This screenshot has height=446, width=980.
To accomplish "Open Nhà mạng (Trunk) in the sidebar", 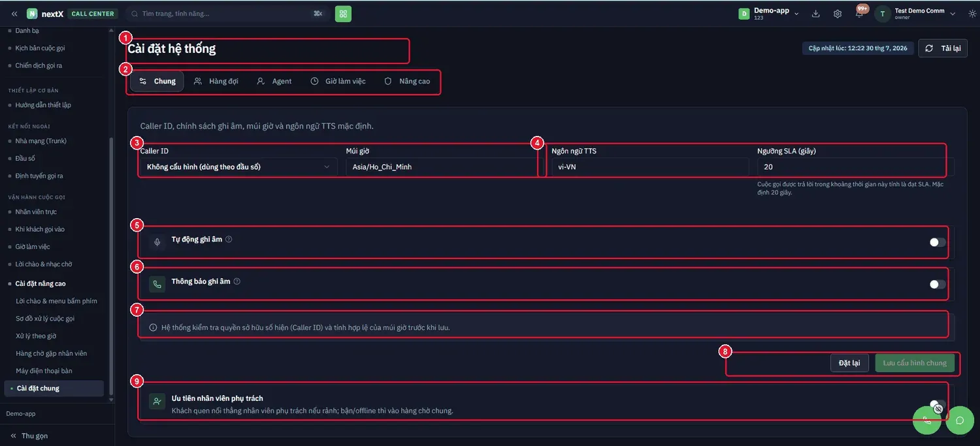I will pos(41,141).
